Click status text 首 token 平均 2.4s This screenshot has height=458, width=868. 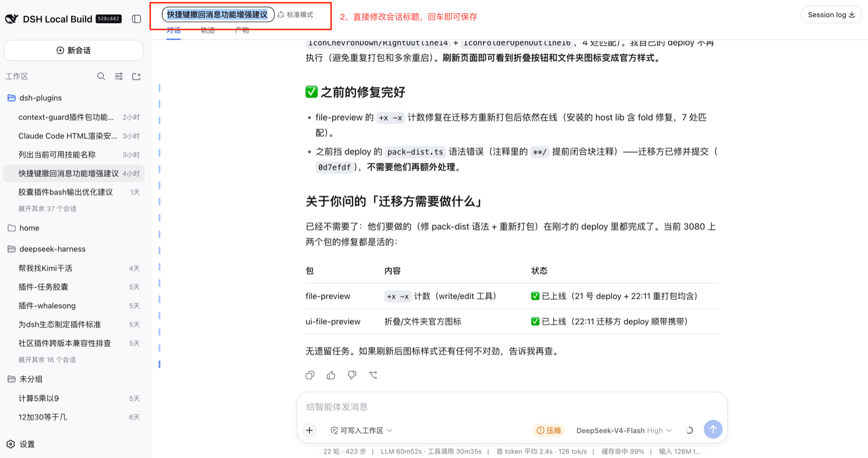[x=524, y=451]
